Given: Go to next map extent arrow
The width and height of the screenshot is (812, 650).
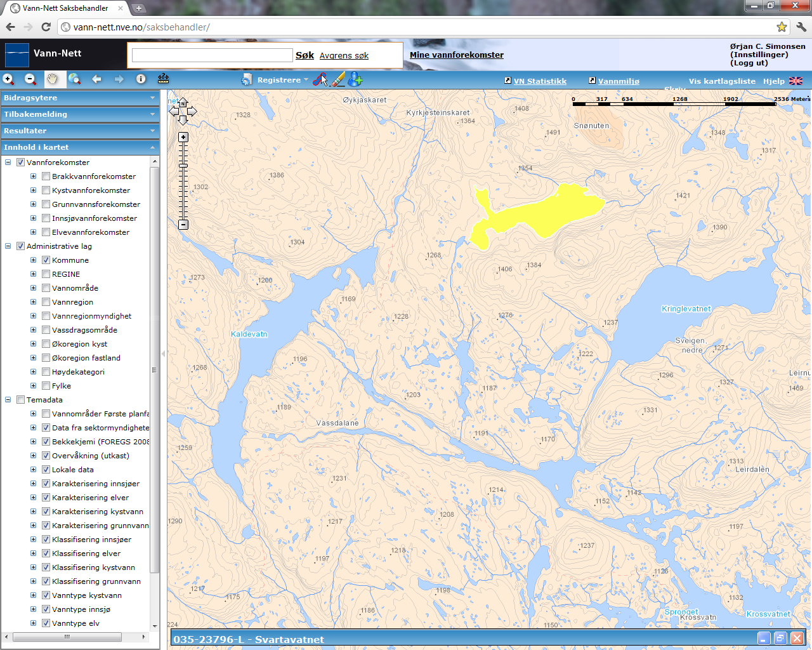Looking at the screenshot, I should 119,79.
